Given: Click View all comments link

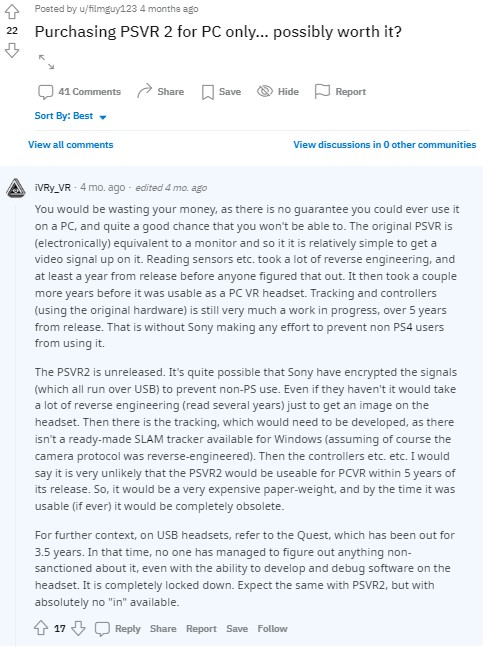Looking at the screenshot, I should coord(71,145).
